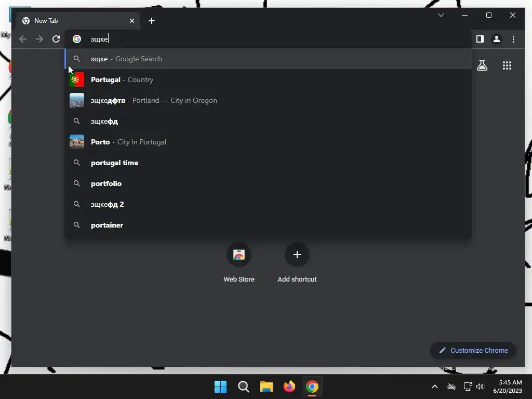
Task: Open Chrome three-dot menu
Action: click(x=513, y=39)
